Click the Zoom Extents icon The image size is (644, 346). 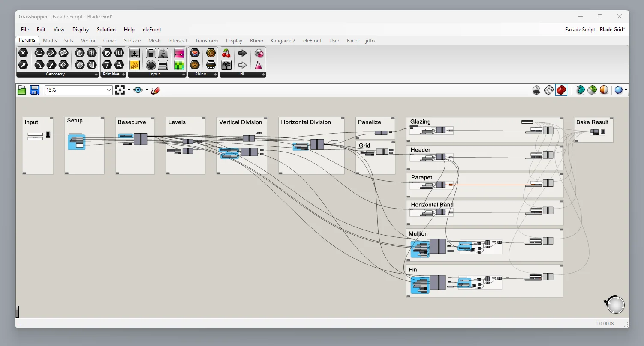pos(120,90)
